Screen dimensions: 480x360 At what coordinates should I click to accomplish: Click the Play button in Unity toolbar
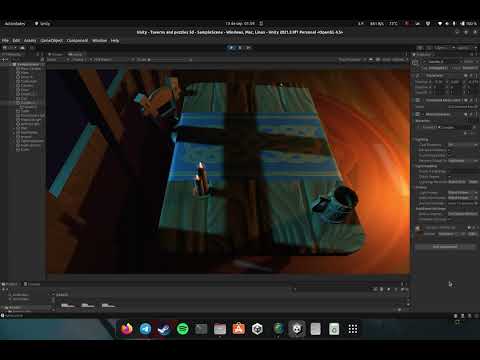tap(231, 48)
